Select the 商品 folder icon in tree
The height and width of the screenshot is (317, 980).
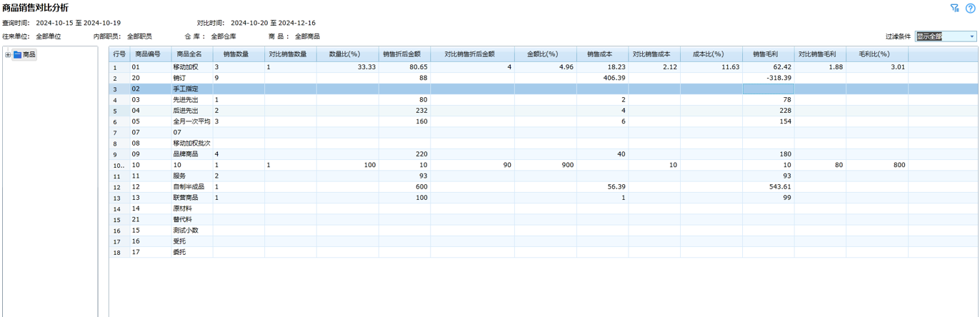click(x=18, y=54)
